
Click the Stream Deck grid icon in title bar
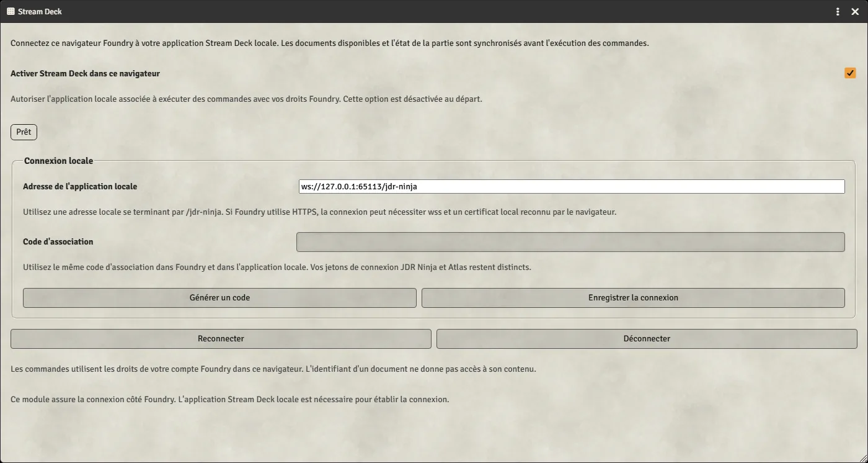tap(11, 11)
